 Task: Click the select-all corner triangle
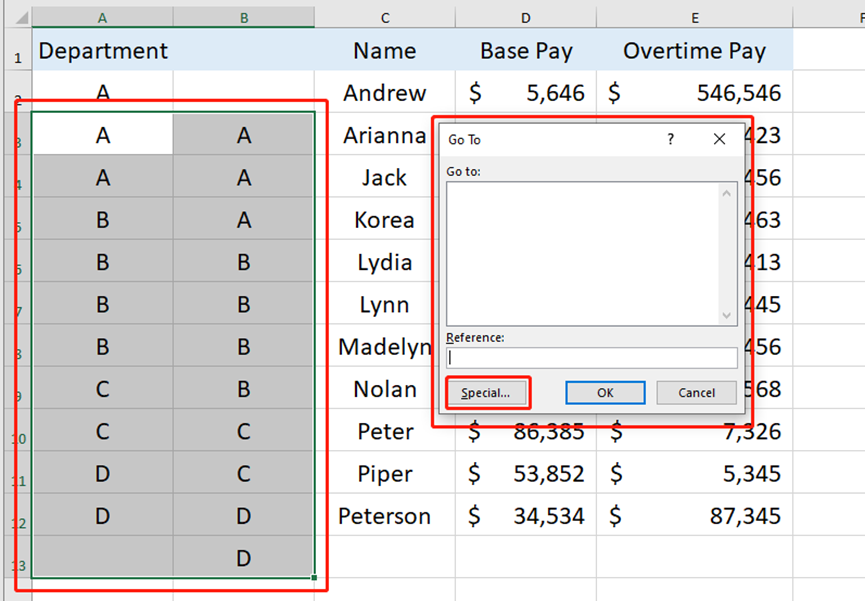(x=21, y=18)
